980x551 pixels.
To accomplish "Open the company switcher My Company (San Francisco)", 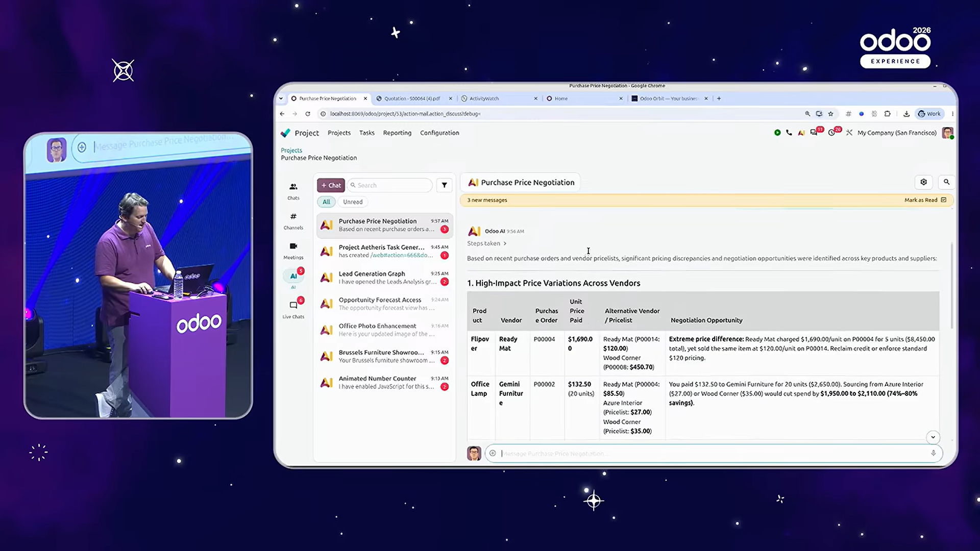I will pos(897,133).
